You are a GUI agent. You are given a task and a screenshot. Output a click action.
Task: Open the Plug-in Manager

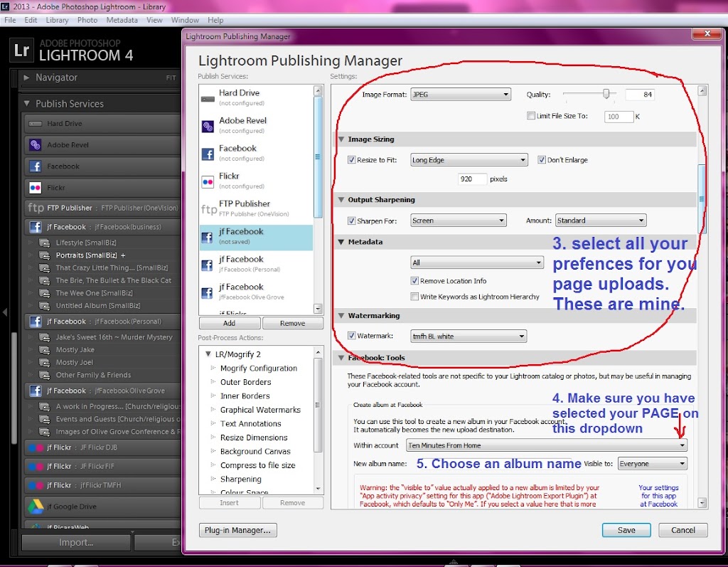[x=237, y=530]
